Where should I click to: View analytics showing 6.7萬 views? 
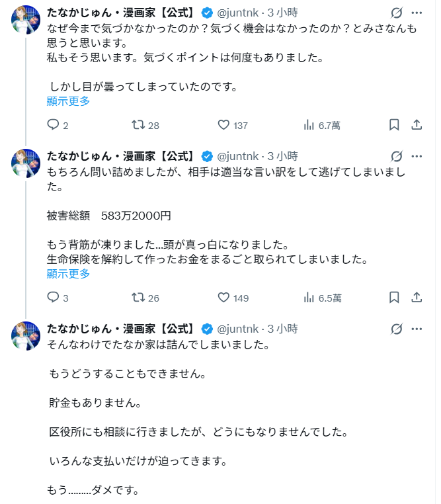click(x=309, y=125)
